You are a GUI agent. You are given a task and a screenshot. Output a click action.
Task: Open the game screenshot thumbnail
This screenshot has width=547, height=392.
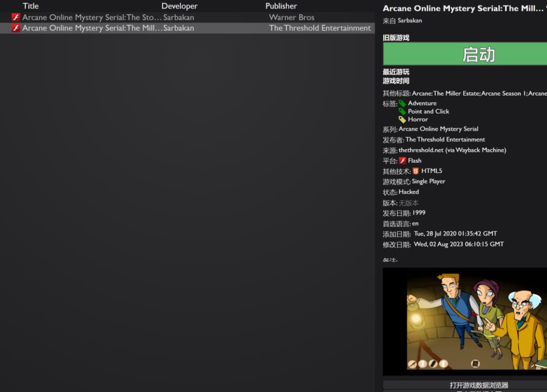pos(465,322)
